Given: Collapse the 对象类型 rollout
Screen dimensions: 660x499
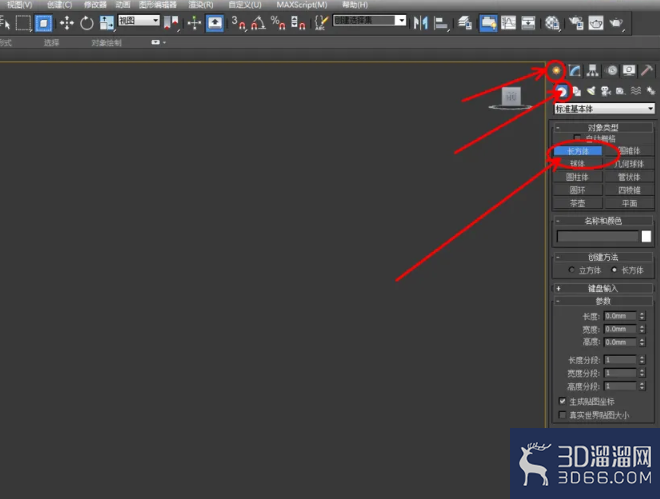Looking at the screenshot, I should 603,127.
